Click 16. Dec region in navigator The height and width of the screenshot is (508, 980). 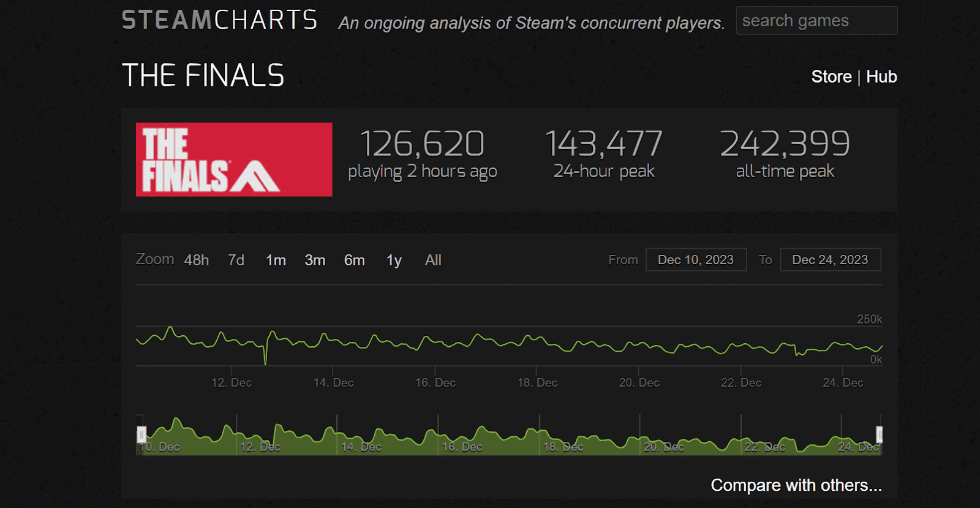462,446
